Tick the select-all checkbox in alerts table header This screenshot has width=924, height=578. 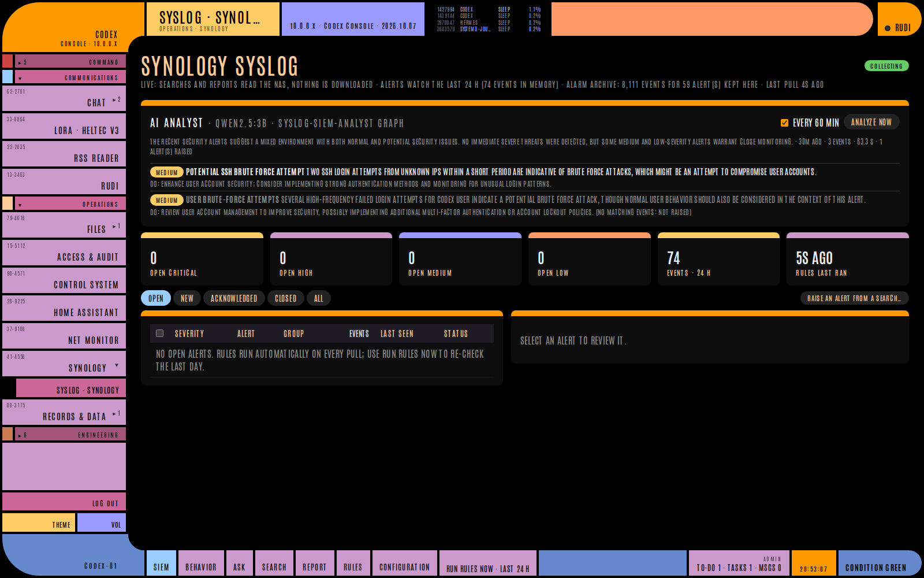(x=160, y=334)
